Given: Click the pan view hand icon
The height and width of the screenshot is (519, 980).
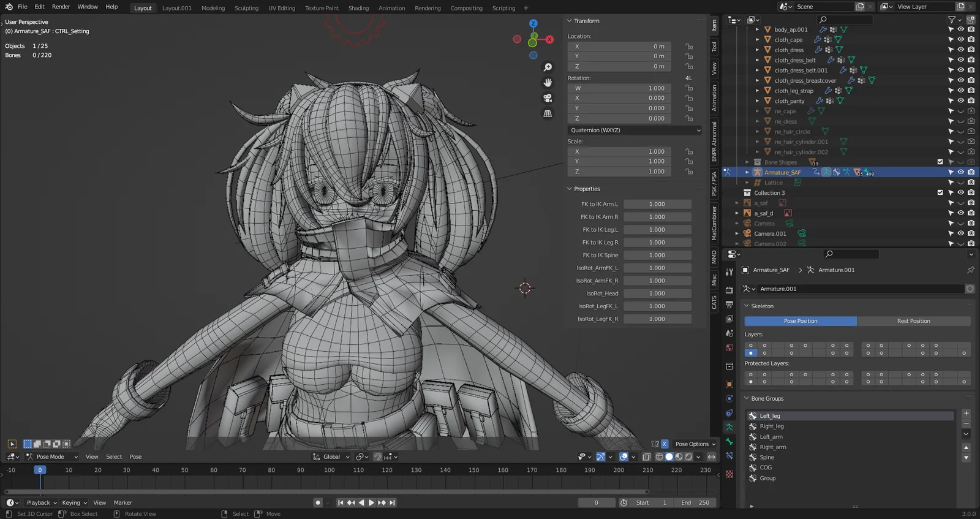Looking at the screenshot, I should [548, 83].
